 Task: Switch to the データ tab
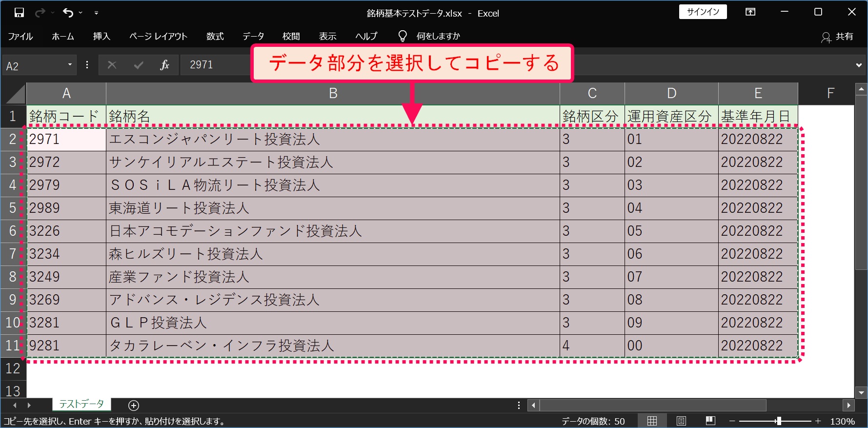(253, 36)
